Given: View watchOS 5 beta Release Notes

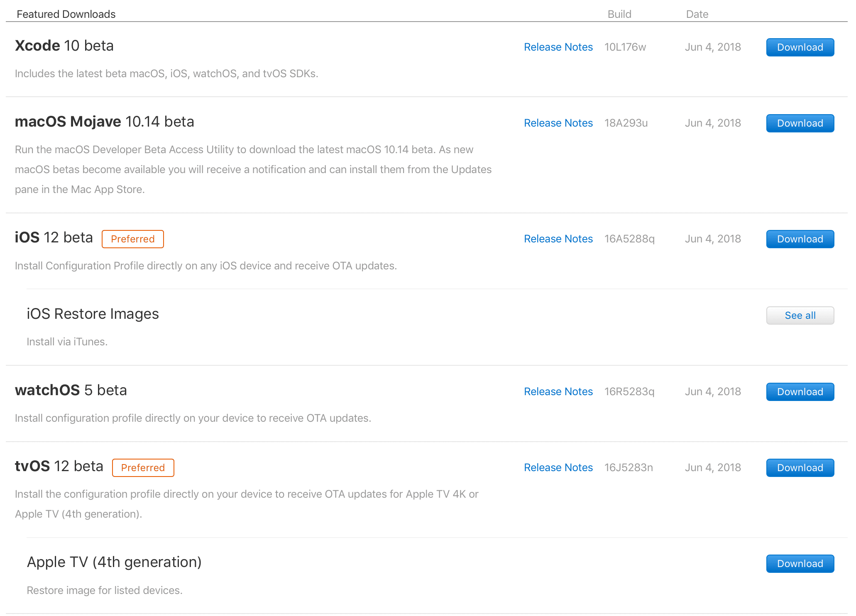Looking at the screenshot, I should (558, 392).
